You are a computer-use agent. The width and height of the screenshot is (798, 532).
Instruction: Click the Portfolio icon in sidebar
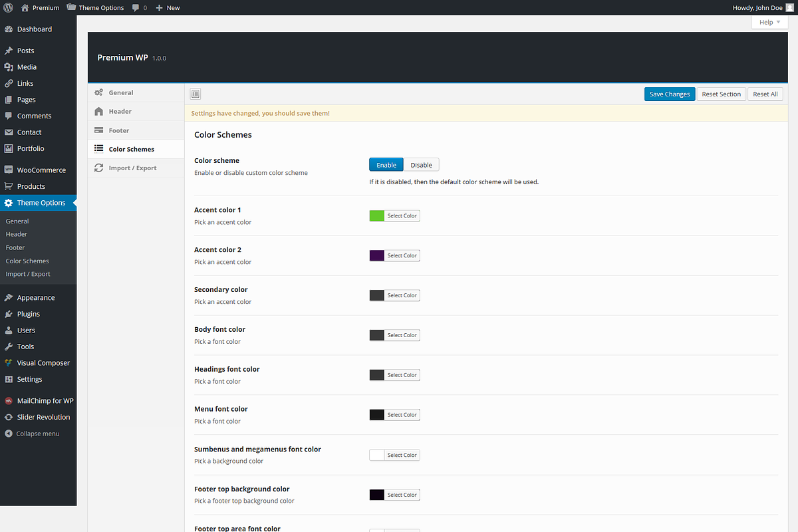9,148
